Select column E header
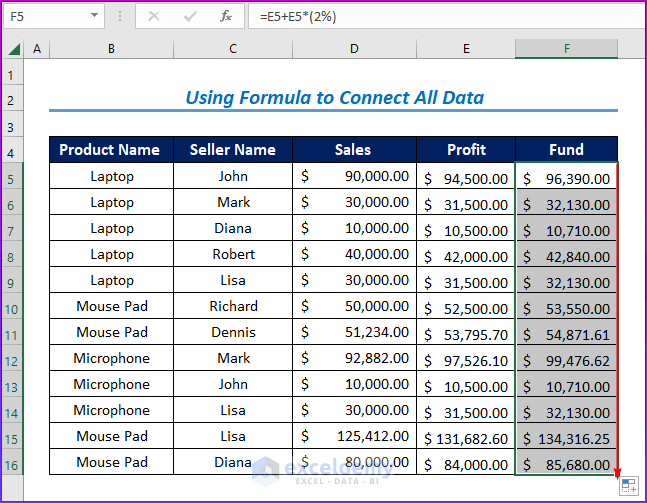647x503 pixels. click(x=466, y=49)
